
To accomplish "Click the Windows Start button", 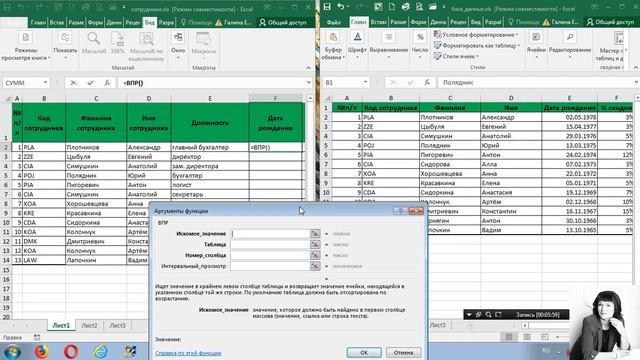I will click(13, 351).
